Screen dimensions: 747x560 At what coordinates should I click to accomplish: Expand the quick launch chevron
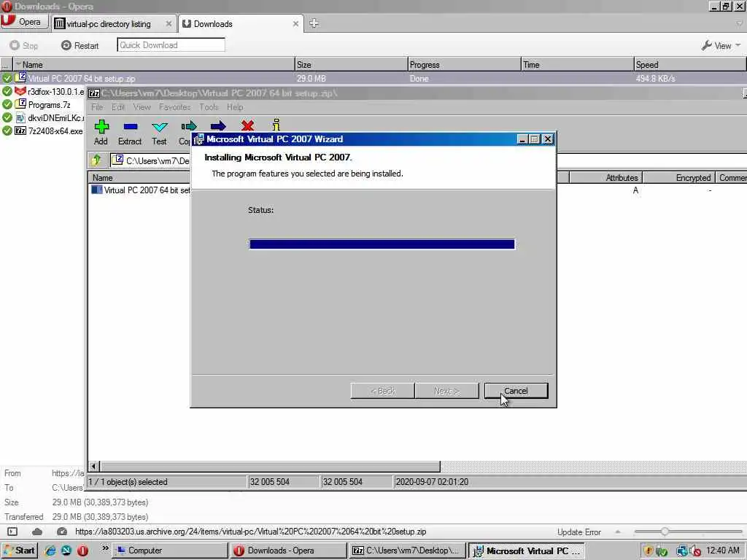pos(105,548)
